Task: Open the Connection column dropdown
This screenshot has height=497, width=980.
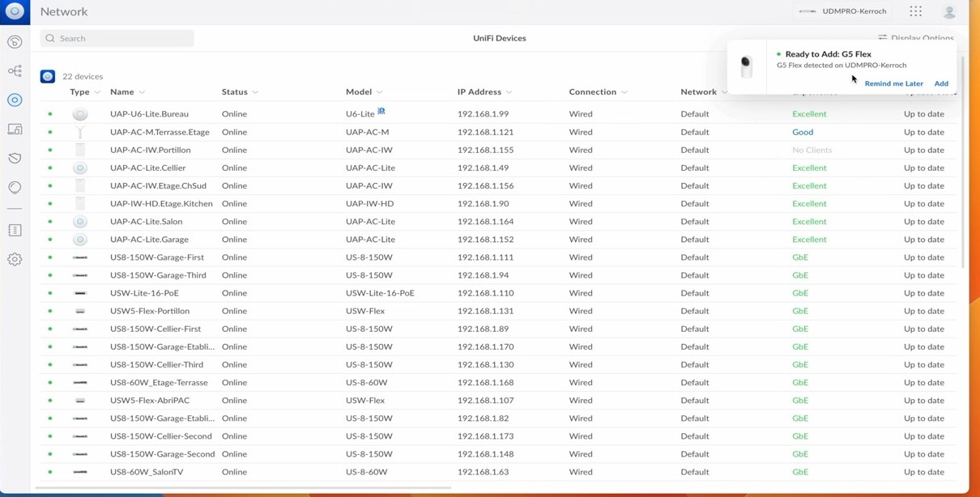Action: point(624,92)
